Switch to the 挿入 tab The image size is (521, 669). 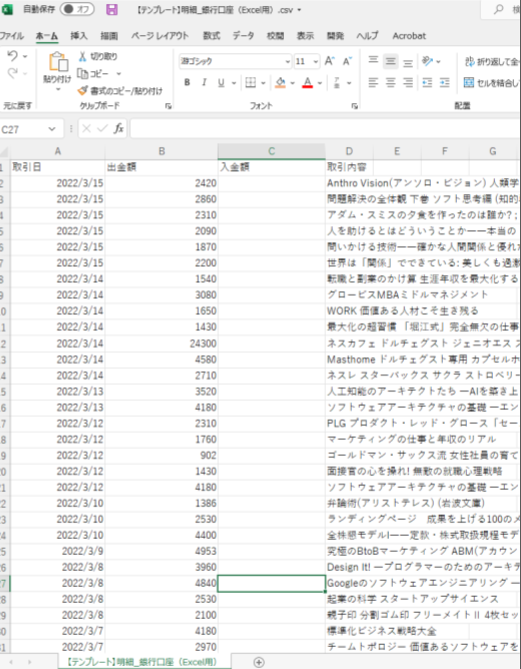click(79, 36)
